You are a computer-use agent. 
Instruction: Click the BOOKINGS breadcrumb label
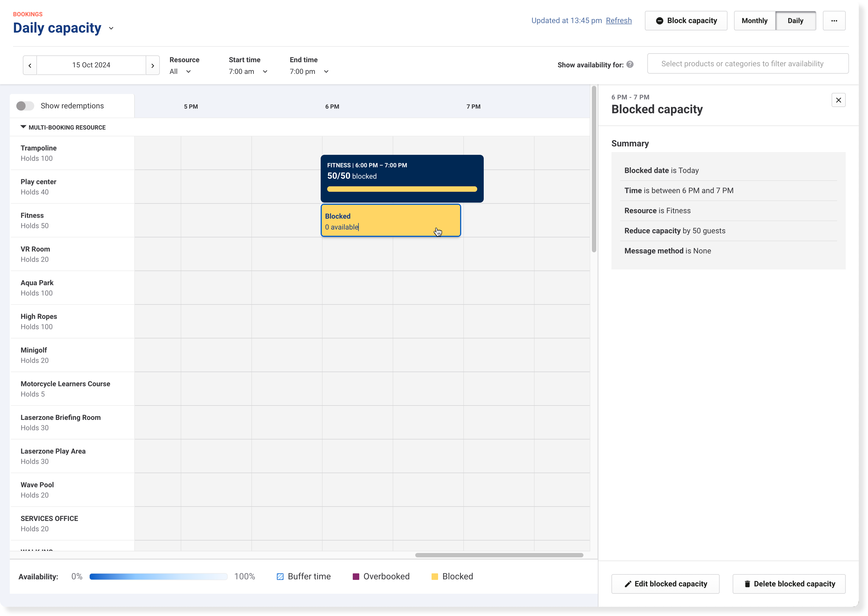[28, 14]
